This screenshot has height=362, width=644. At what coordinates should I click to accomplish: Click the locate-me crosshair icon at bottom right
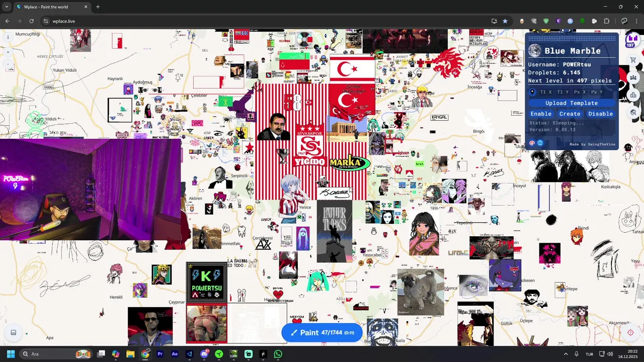[630, 332]
